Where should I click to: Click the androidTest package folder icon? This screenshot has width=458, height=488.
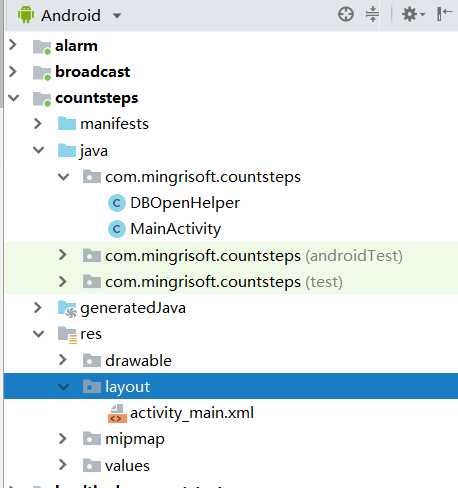[92, 256]
